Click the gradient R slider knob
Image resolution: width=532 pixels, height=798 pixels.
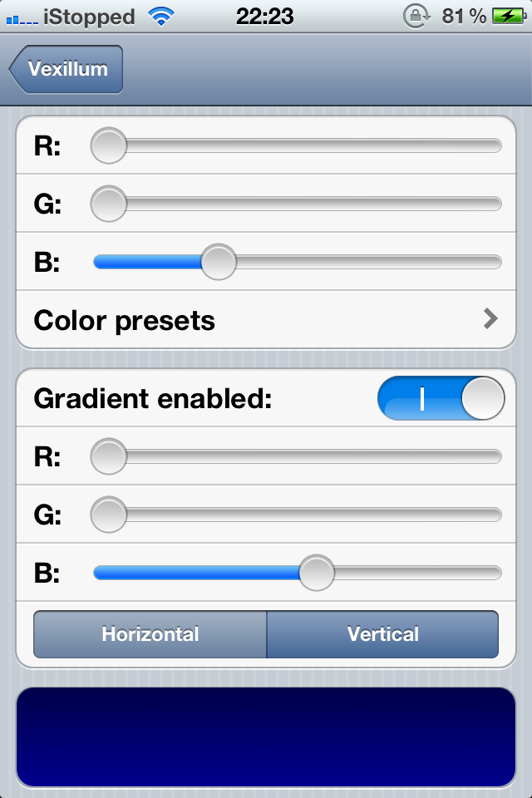108,456
